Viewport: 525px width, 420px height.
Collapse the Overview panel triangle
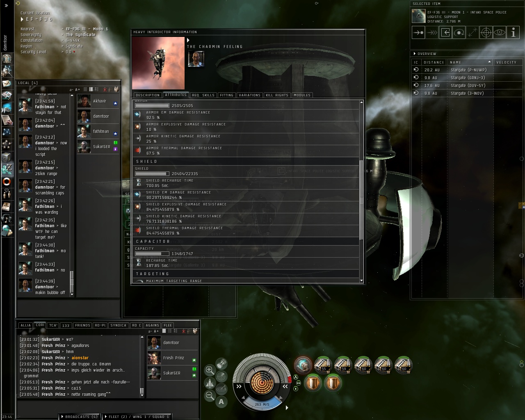tap(415, 54)
